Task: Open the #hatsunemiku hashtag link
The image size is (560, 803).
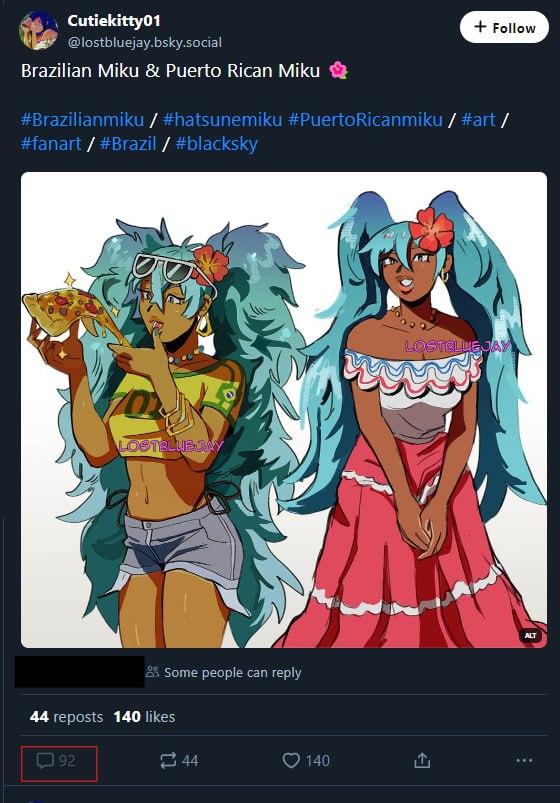Action: pyautogui.click(x=222, y=119)
